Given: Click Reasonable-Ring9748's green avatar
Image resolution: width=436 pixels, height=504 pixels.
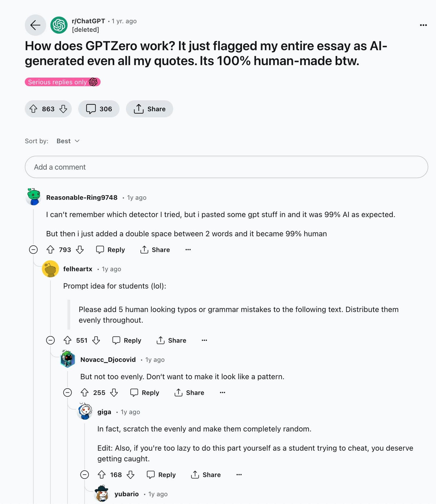Looking at the screenshot, I should coord(33,197).
